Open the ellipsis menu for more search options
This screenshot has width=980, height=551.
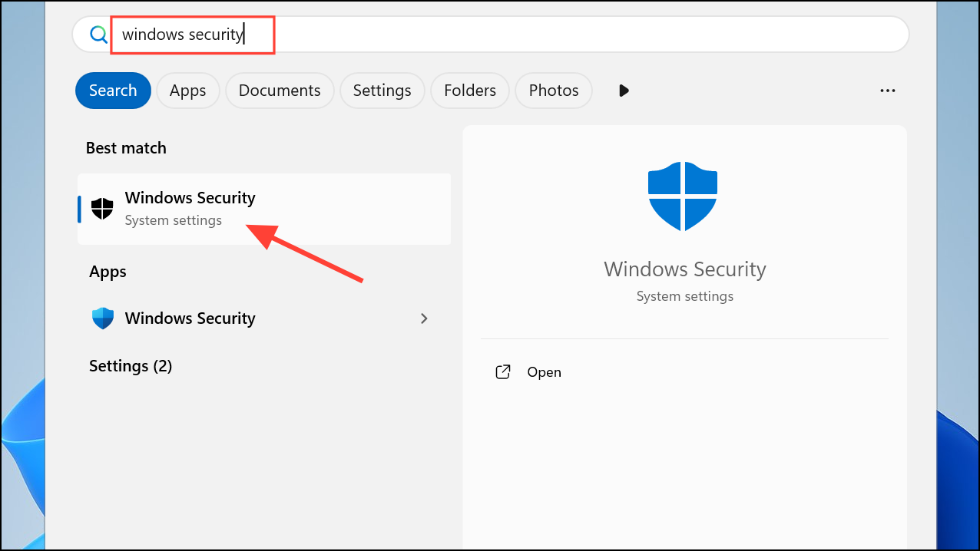887,91
